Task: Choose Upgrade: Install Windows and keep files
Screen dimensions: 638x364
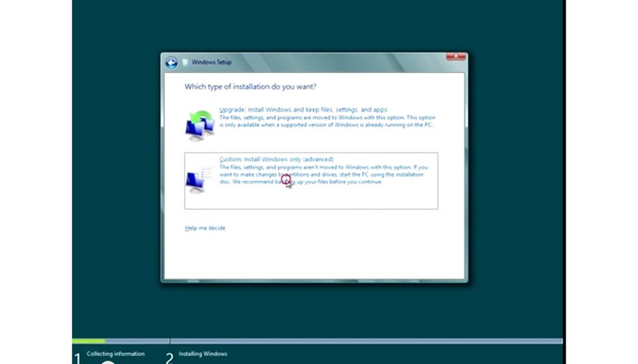Action: (303, 109)
